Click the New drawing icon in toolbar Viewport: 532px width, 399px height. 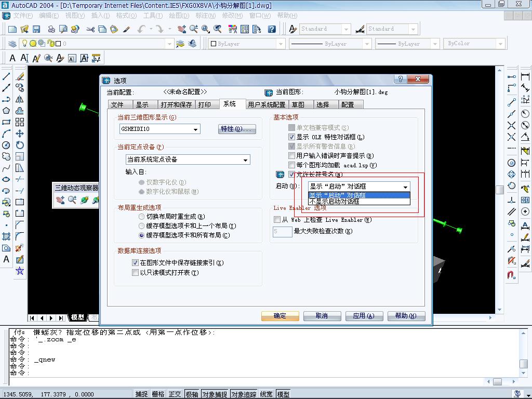tap(12, 29)
